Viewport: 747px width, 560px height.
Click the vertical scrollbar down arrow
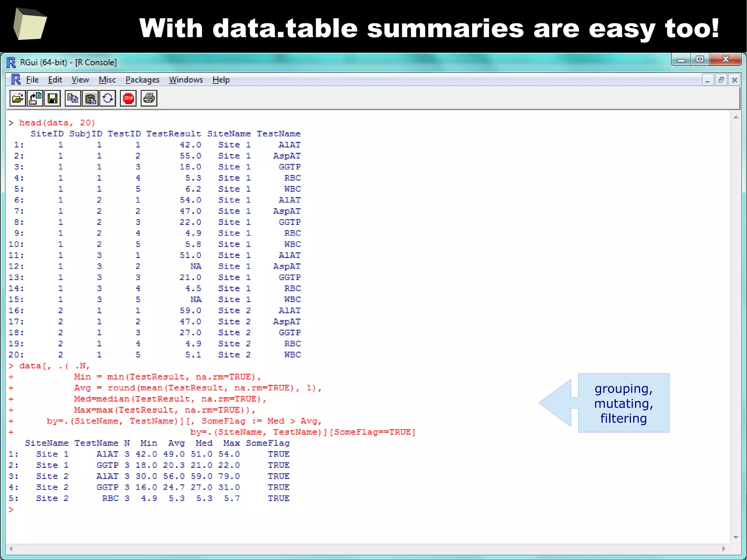[736, 537]
